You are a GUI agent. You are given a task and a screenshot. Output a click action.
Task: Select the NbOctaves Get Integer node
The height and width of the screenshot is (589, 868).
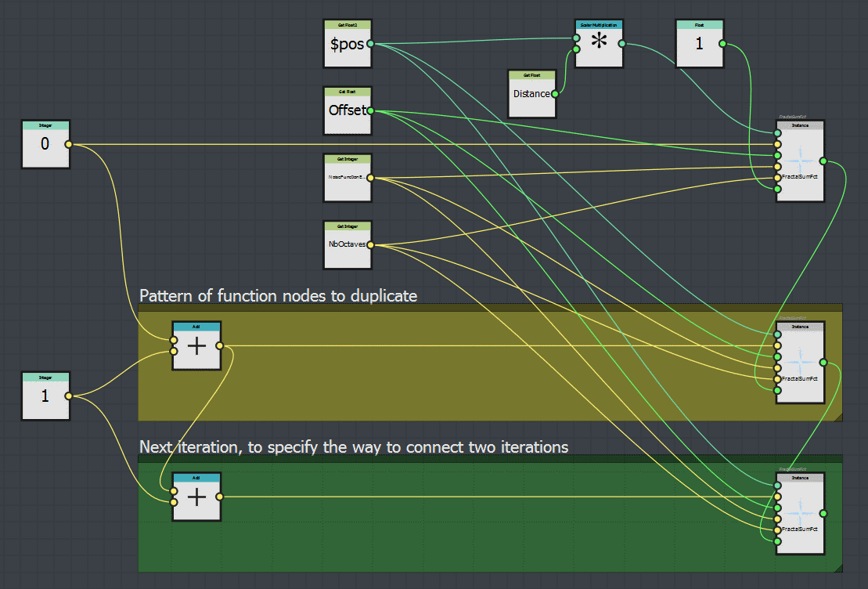pos(348,243)
